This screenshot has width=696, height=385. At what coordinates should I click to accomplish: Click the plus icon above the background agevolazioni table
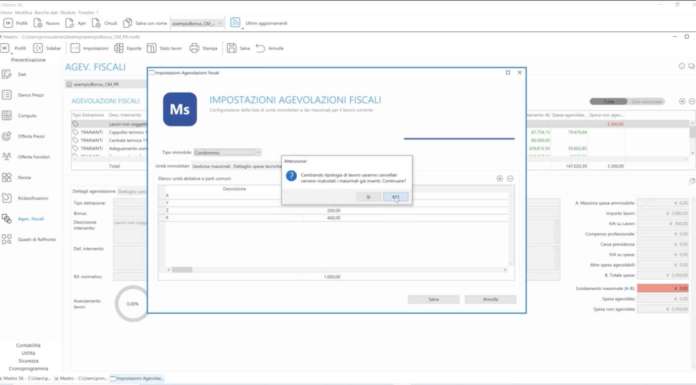[682, 101]
